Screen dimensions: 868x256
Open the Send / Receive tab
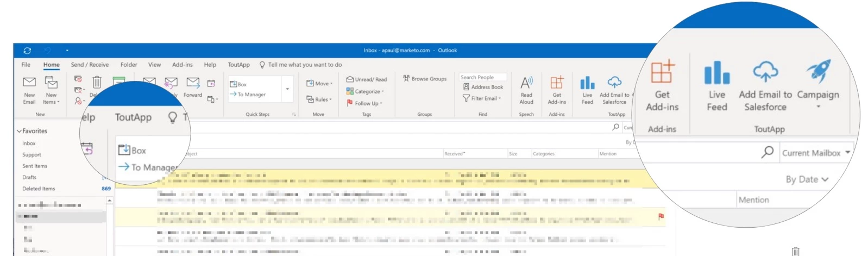pyautogui.click(x=90, y=65)
